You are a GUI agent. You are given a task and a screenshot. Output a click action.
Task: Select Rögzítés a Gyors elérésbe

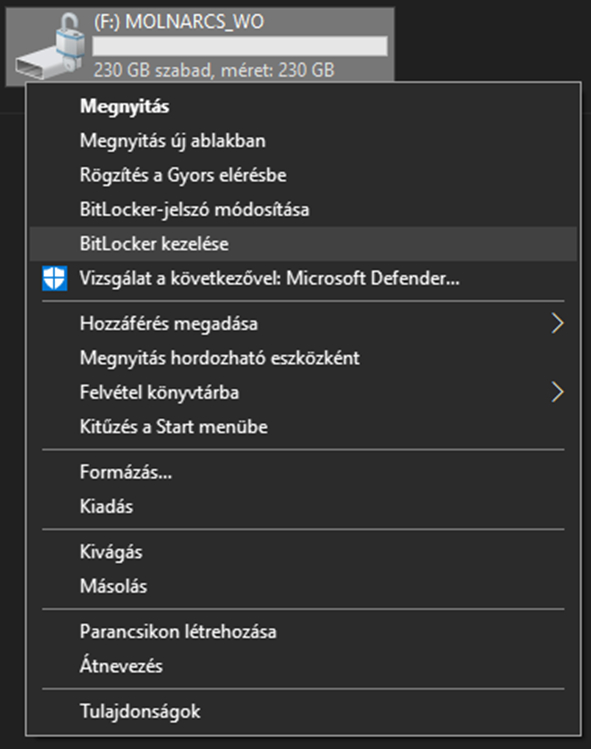tap(303, 175)
